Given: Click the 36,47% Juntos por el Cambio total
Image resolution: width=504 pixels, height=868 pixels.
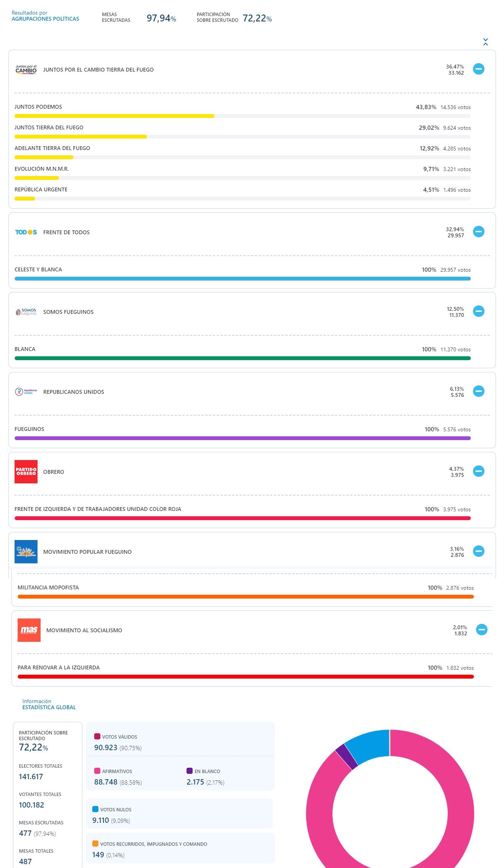Looking at the screenshot, I should point(455,67).
